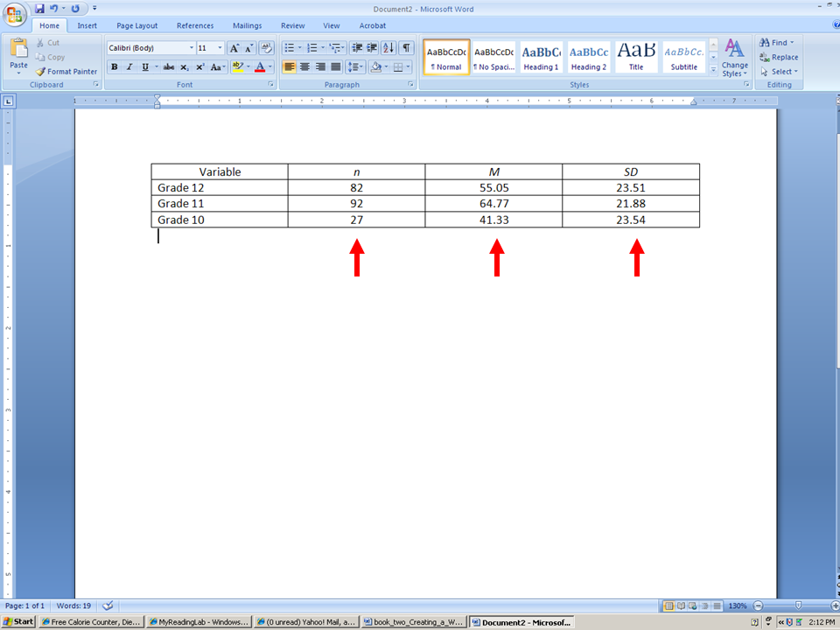Click the Change Styles button
The image size is (840, 630).
tap(734, 58)
